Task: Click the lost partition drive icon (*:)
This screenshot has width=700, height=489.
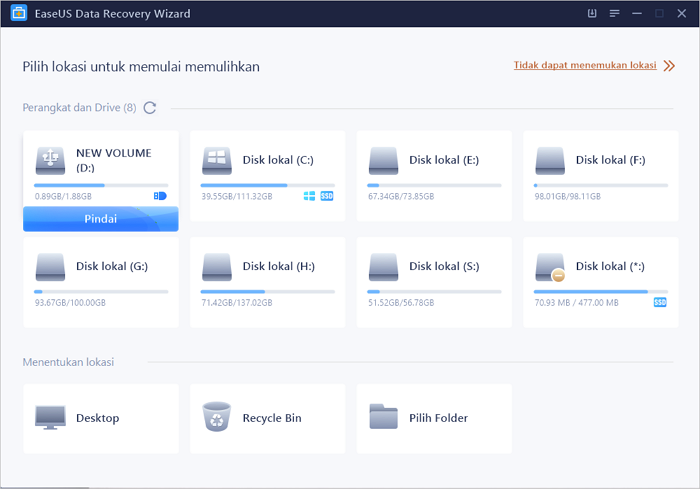Action: point(550,267)
